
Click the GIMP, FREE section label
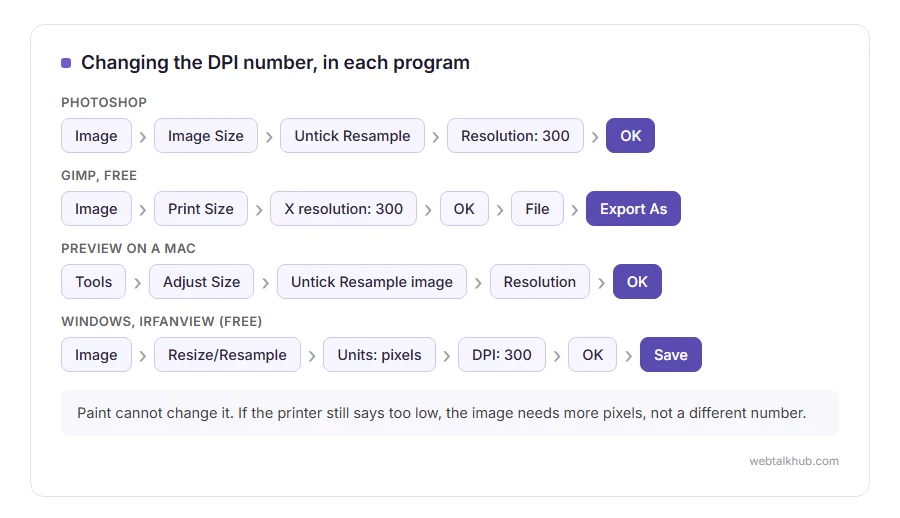point(99,175)
